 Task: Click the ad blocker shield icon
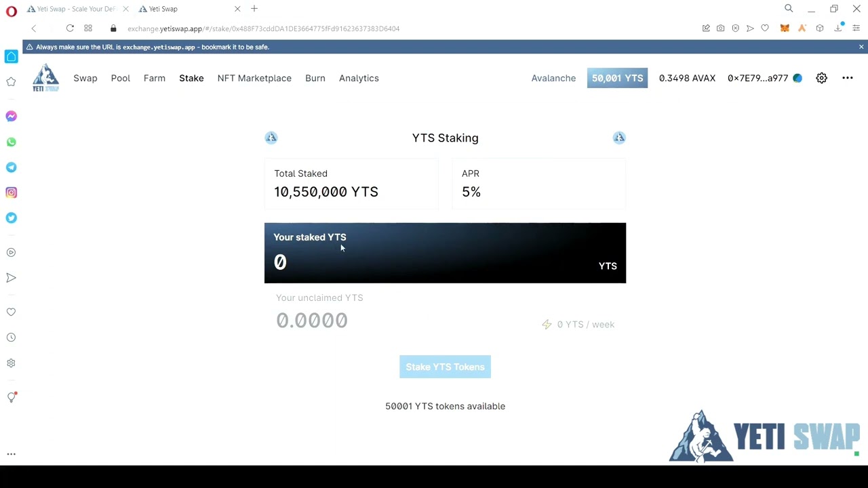[x=735, y=28]
